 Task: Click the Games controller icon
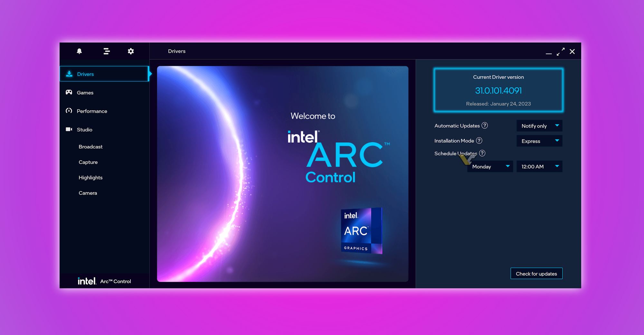pyautogui.click(x=69, y=92)
